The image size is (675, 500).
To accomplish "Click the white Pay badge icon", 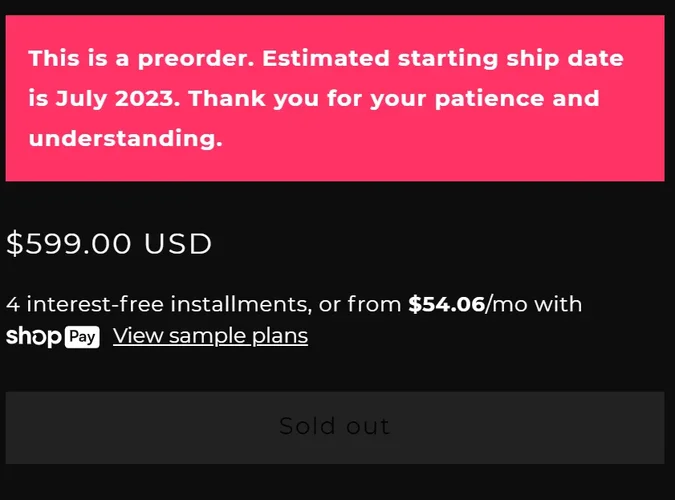I will [82, 337].
